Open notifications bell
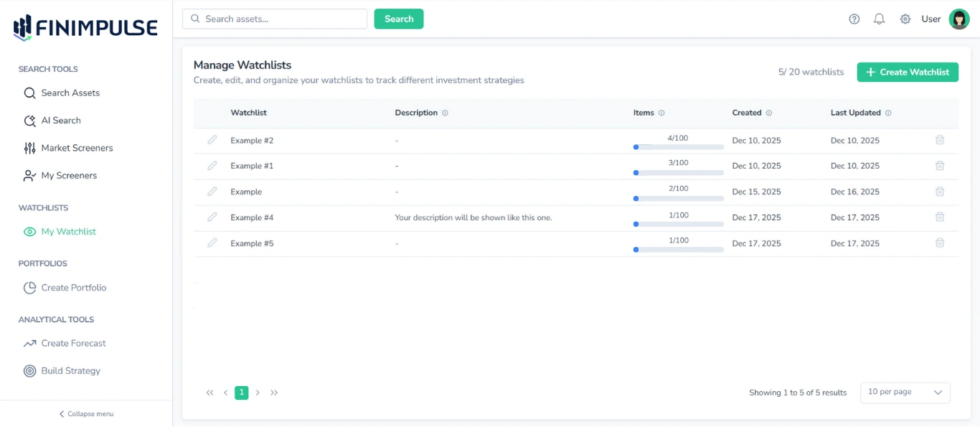Screen dimensions: 980x427 pos(879,19)
